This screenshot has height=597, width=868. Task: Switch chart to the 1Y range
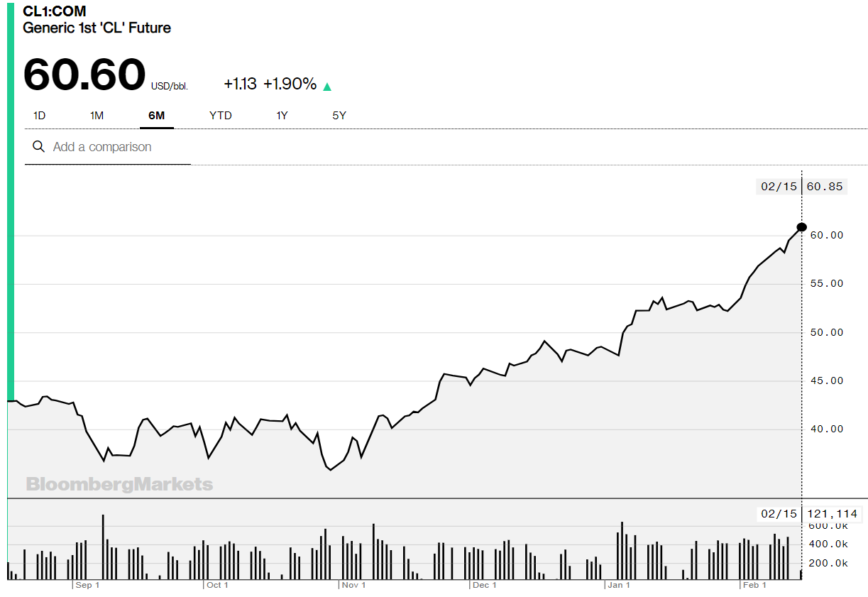click(x=282, y=116)
